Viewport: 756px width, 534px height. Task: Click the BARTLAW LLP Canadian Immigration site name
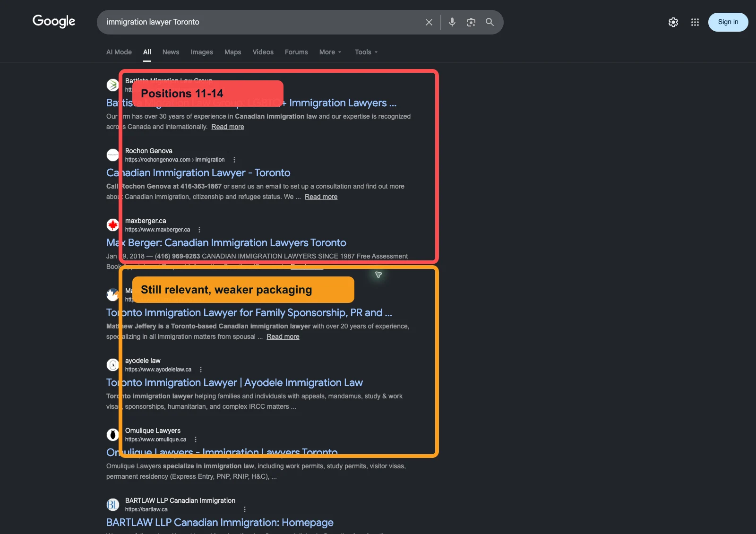pos(180,500)
